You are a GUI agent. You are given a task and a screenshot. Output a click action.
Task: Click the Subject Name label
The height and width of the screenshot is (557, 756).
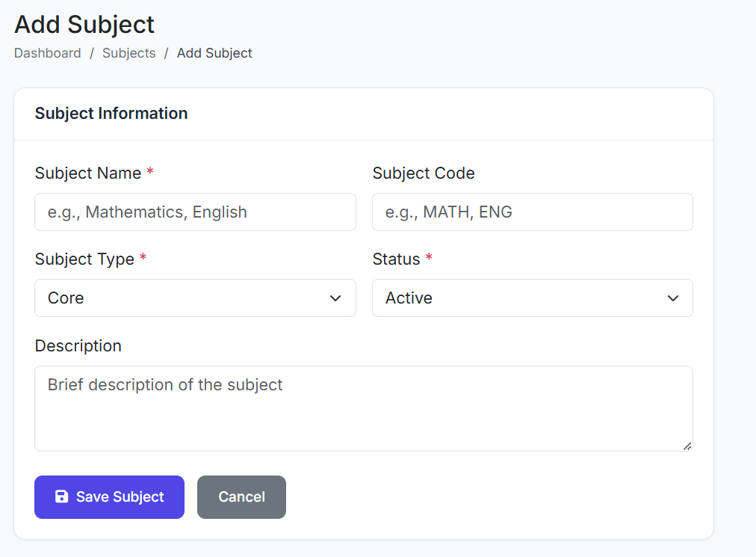point(87,173)
